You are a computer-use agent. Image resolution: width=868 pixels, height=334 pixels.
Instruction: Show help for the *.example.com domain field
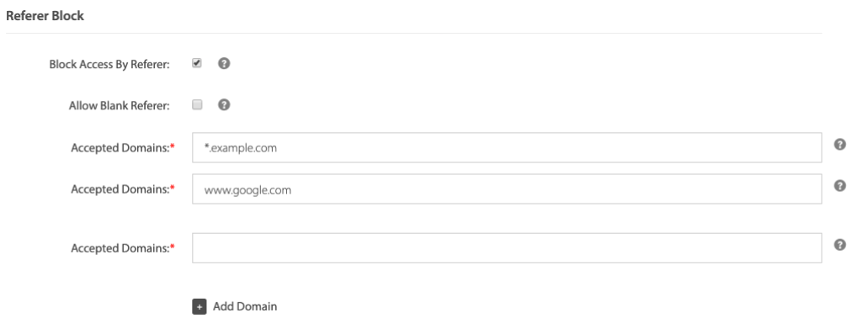tap(839, 145)
